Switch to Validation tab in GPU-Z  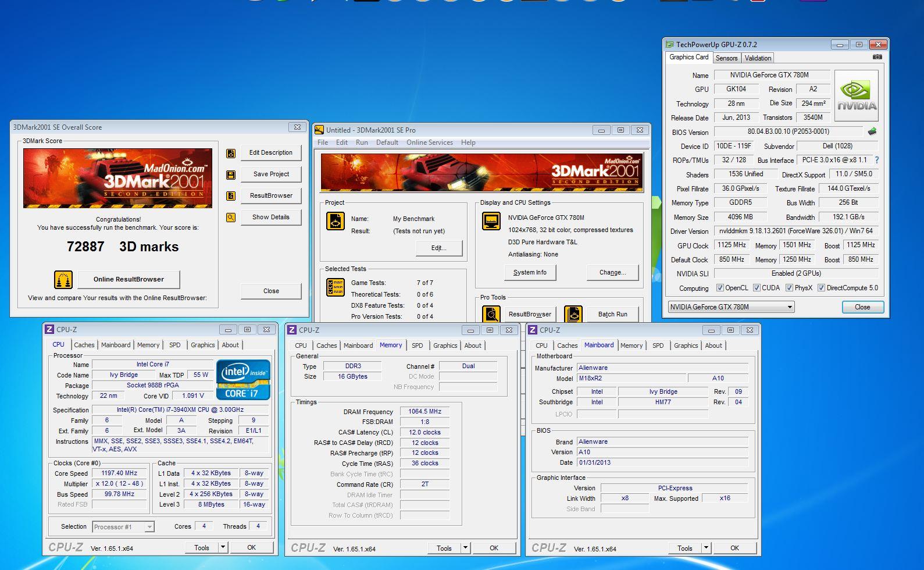[758, 58]
